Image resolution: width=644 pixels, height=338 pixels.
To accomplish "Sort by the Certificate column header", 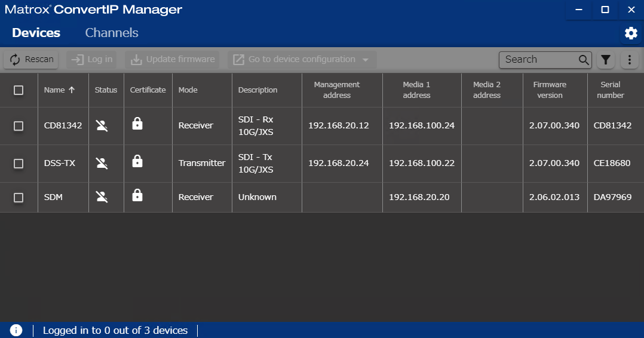I will 148,90.
